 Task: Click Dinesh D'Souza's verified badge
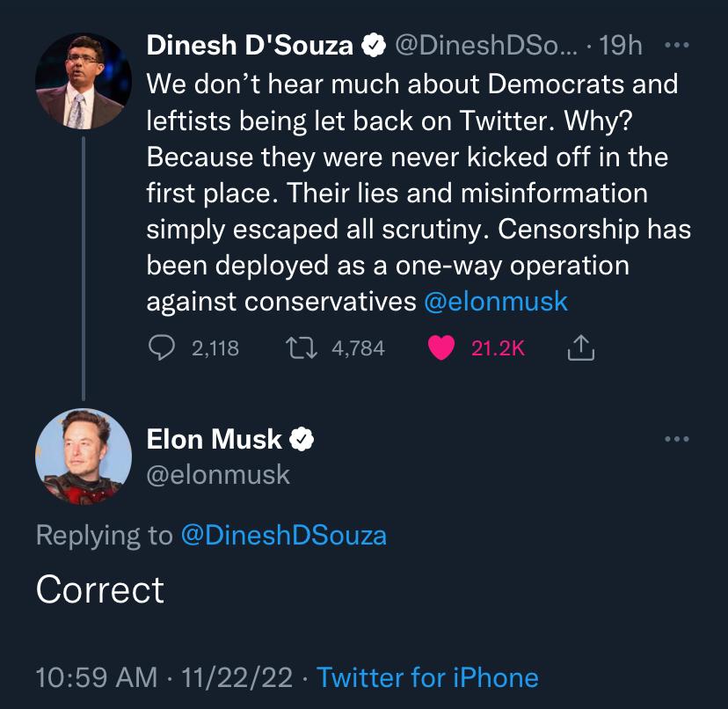tap(374, 46)
